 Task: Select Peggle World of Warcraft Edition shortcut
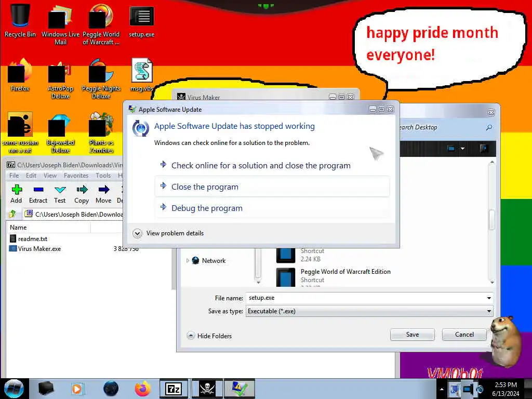[x=333, y=276]
